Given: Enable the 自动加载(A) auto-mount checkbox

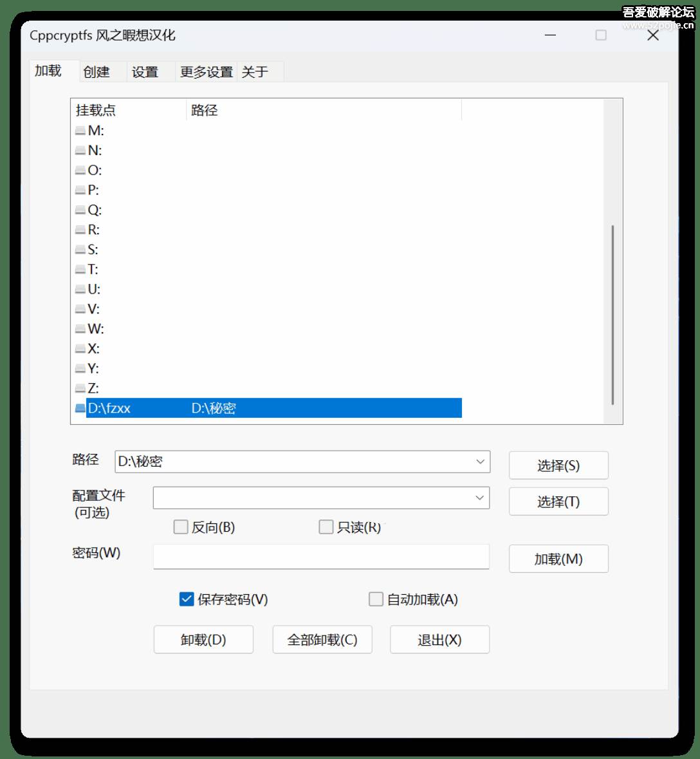Looking at the screenshot, I should click(376, 599).
